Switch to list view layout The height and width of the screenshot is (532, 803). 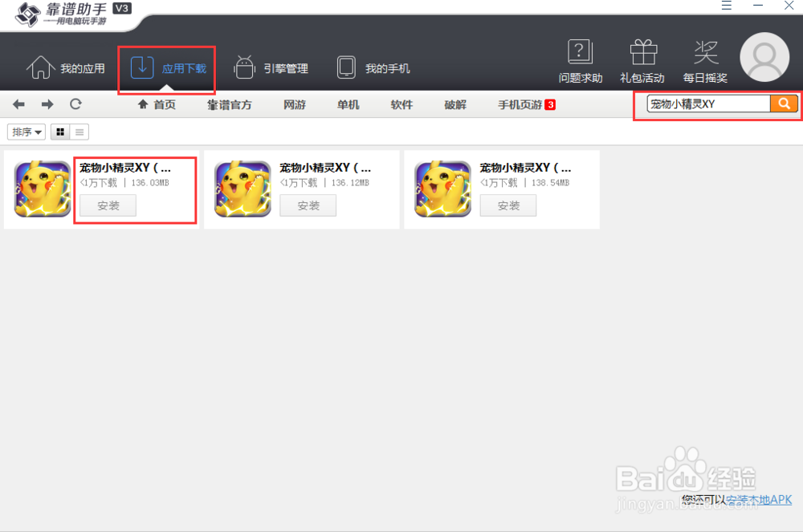click(x=79, y=132)
